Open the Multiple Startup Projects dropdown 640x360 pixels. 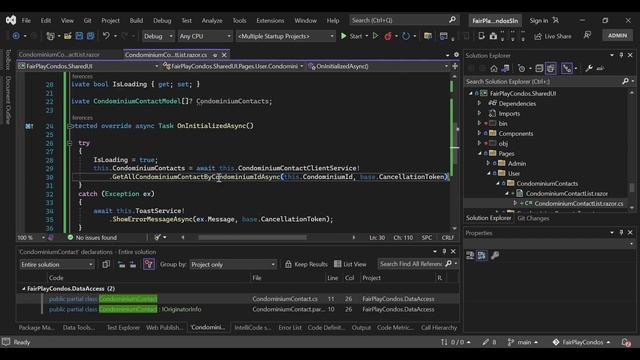click(x=285, y=36)
